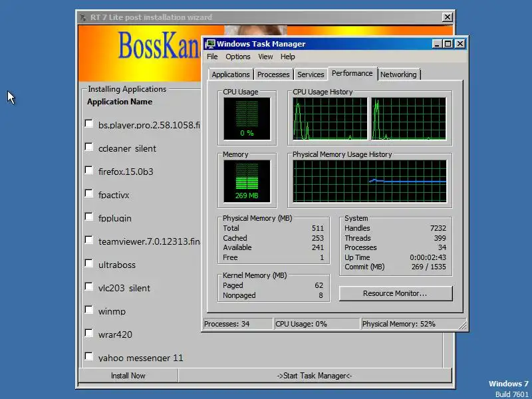Image resolution: width=532 pixels, height=399 pixels.
Task: Check the bs.player.pro.2.58.1058 checkbox
Action: pyautogui.click(x=89, y=124)
